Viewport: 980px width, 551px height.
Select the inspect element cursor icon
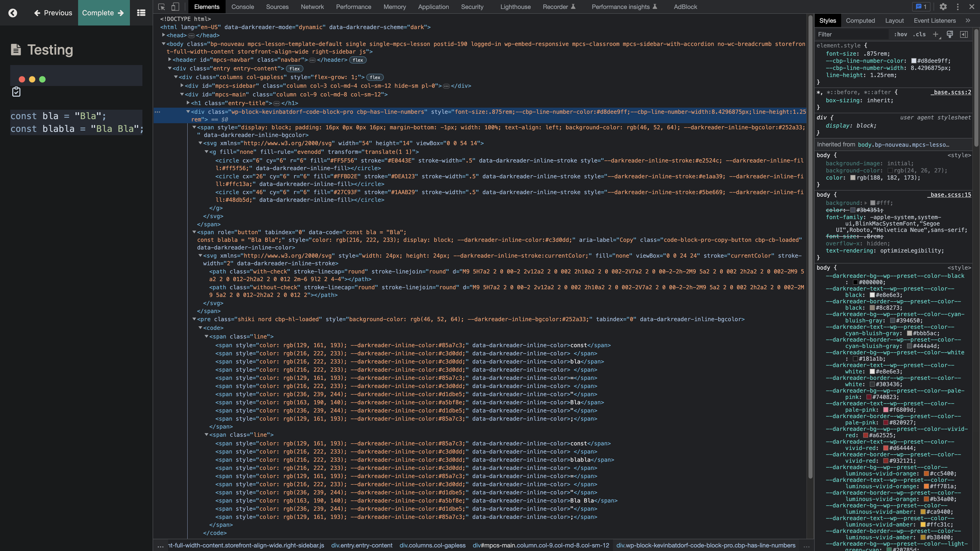pyautogui.click(x=161, y=7)
